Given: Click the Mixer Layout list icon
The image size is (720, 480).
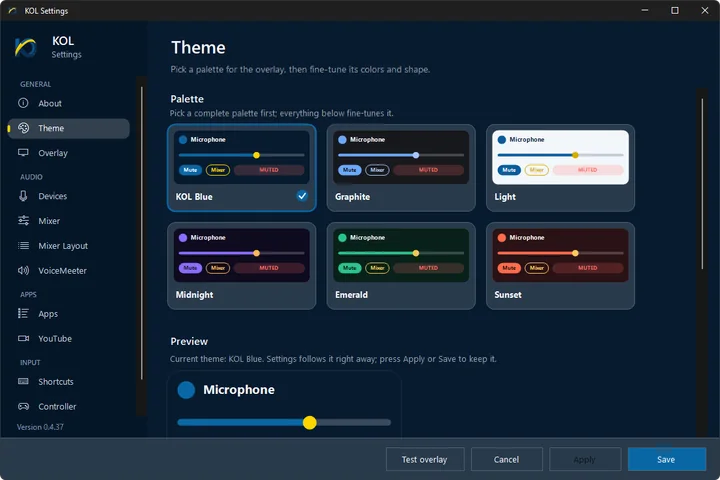Looking at the screenshot, I should tap(23, 245).
